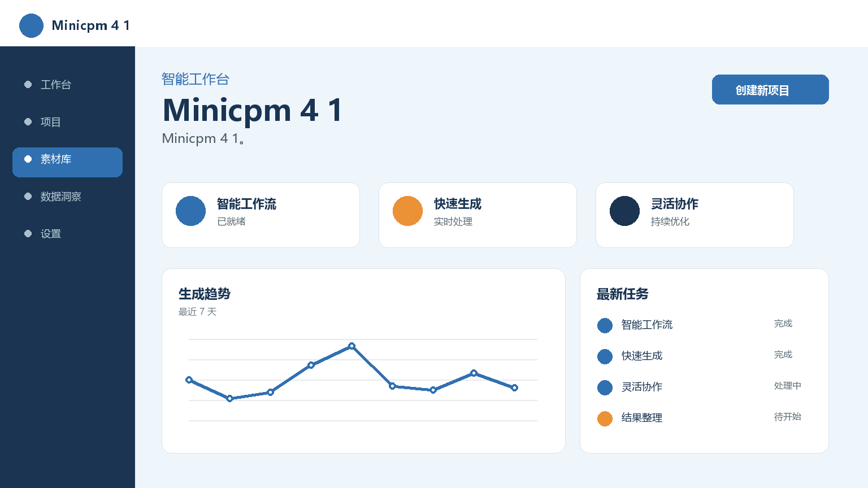Open the 快速生成 card title
The height and width of the screenshot is (488, 868).
pos(458,204)
